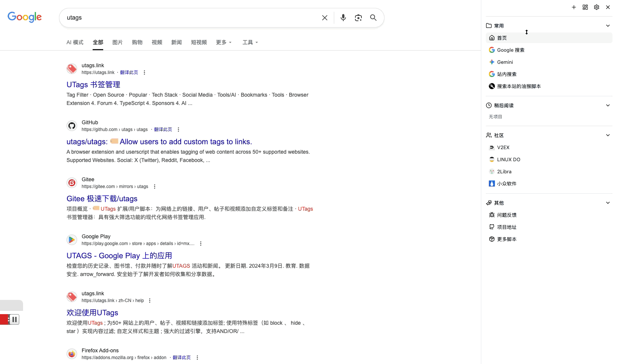Open the sidebar settings gear

(x=596, y=7)
